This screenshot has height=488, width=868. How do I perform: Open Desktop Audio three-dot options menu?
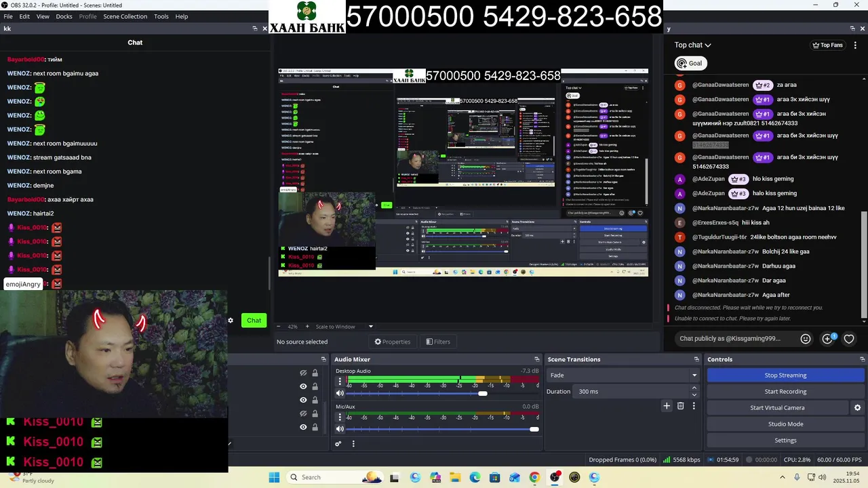click(340, 382)
